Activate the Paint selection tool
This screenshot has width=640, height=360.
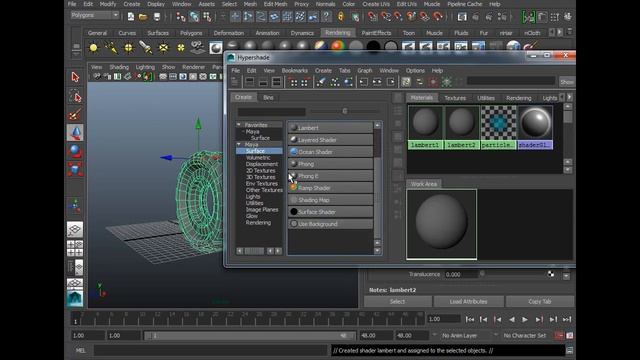75,115
